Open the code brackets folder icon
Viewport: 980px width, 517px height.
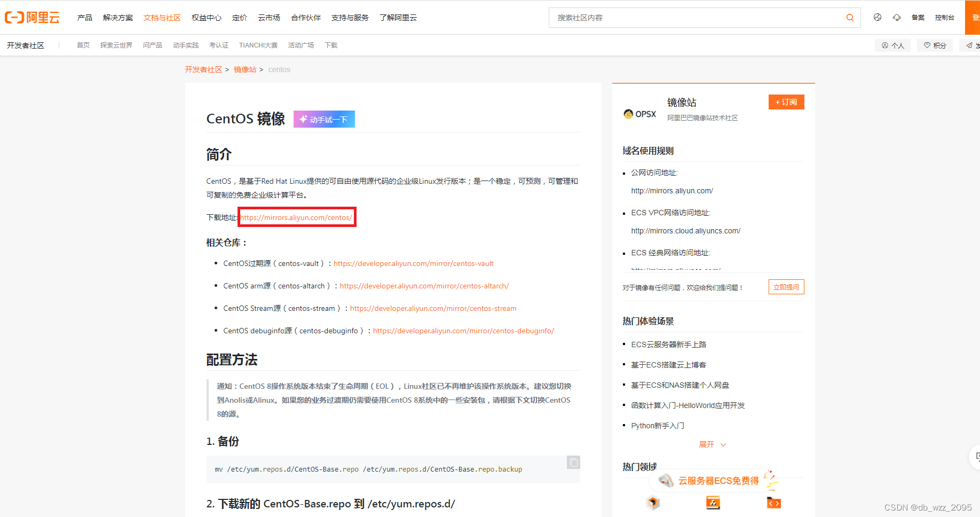(x=774, y=503)
